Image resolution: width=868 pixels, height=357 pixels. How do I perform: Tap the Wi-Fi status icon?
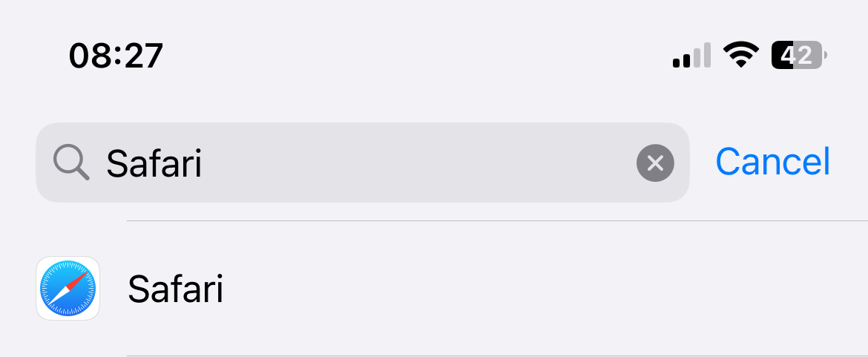[740, 54]
